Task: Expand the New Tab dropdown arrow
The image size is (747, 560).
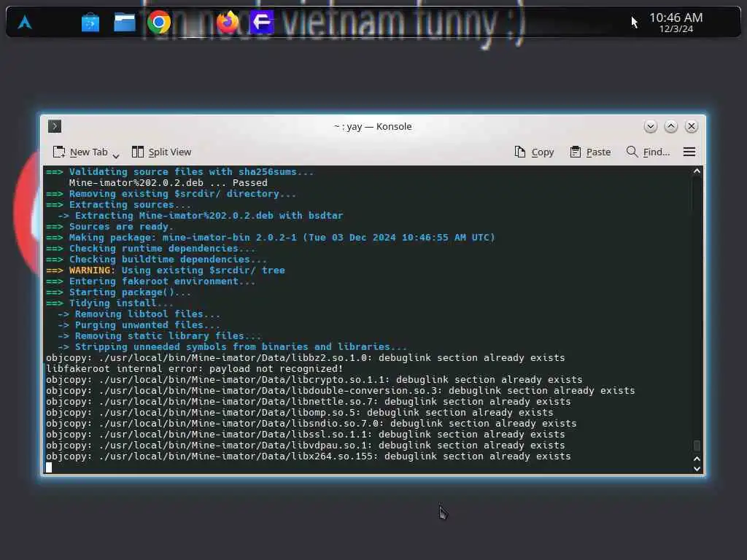Action: [x=115, y=155]
